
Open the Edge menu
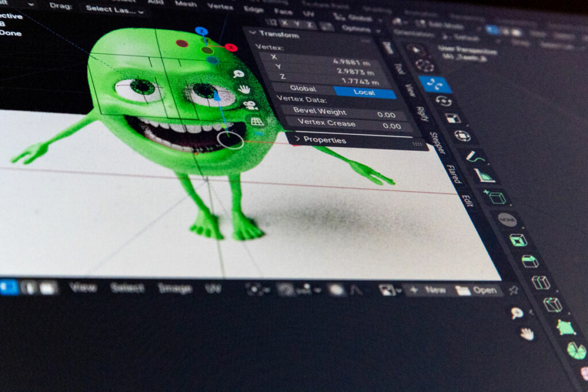(x=254, y=9)
